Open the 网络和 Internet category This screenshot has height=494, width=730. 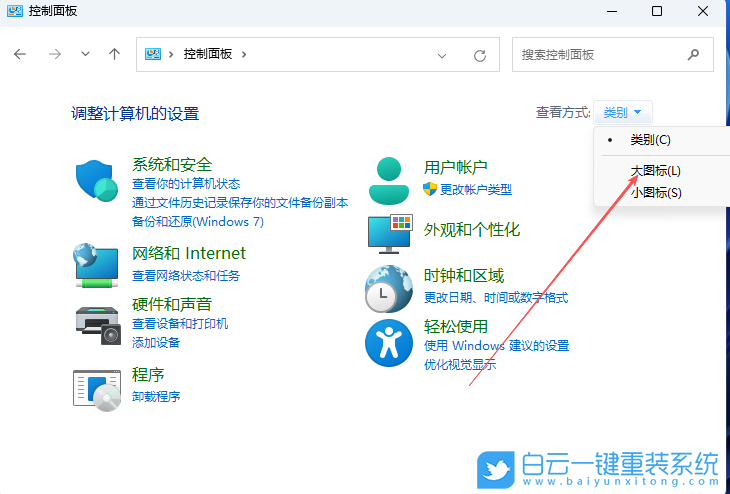click(x=189, y=253)
